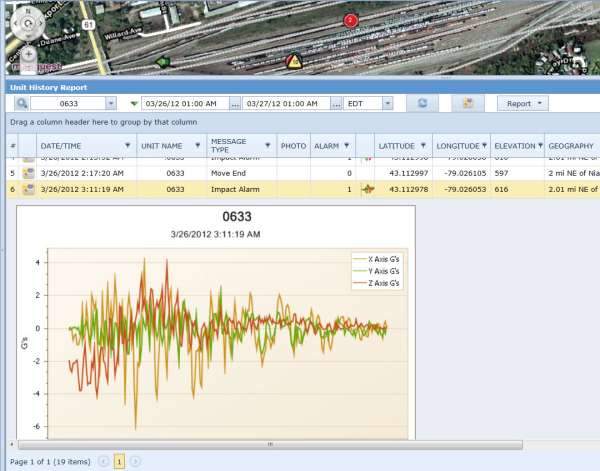Click the map zoom-in plus button
Screen dimensions: 600x471
click(x=29, y=54)
